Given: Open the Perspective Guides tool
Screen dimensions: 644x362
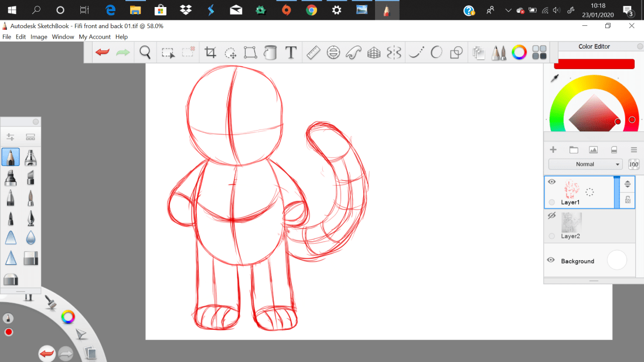Looking at the screenshot, I should [x=374, y=53].
